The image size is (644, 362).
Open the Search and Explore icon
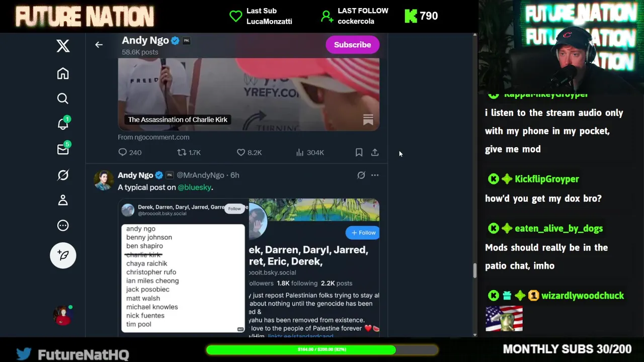[63, 99]
